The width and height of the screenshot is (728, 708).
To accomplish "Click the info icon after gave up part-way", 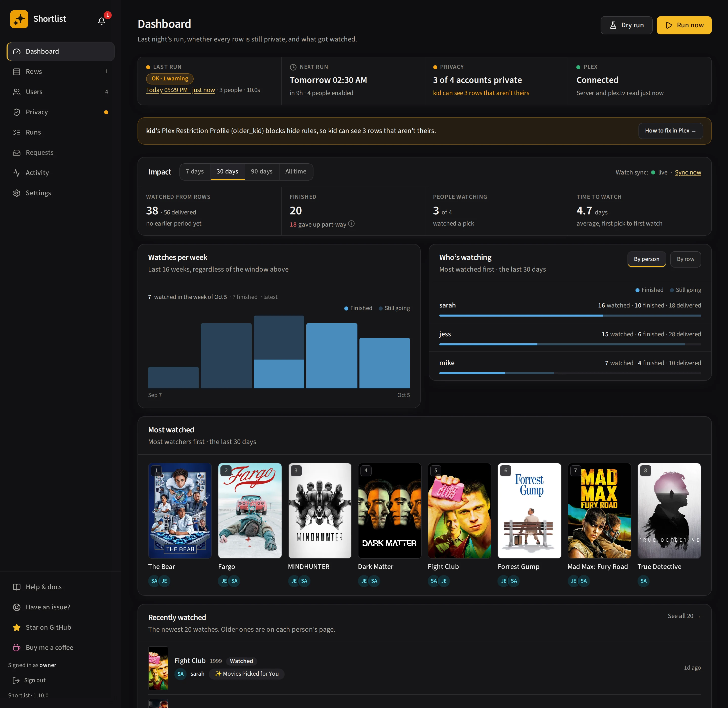I will coord(351,224).
